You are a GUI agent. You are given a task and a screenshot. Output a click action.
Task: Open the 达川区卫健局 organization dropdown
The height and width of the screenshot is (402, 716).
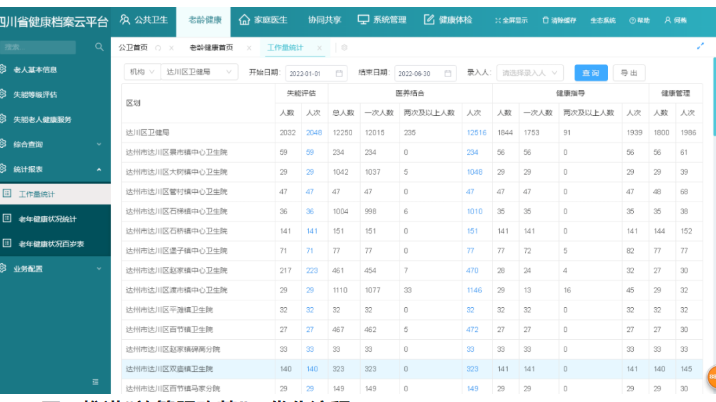tap(200, 72)
